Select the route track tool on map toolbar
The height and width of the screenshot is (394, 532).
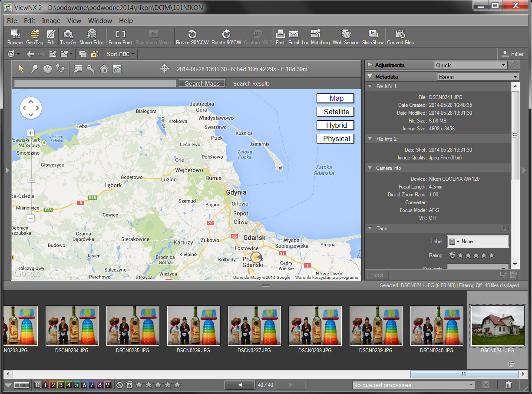(x=60, y=69)
